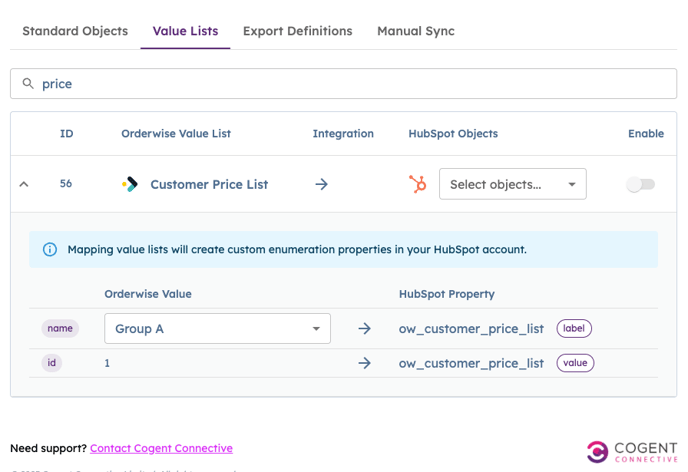Select the Value Lists tab
Screen dimensions: 688x472
click(185, 31)
